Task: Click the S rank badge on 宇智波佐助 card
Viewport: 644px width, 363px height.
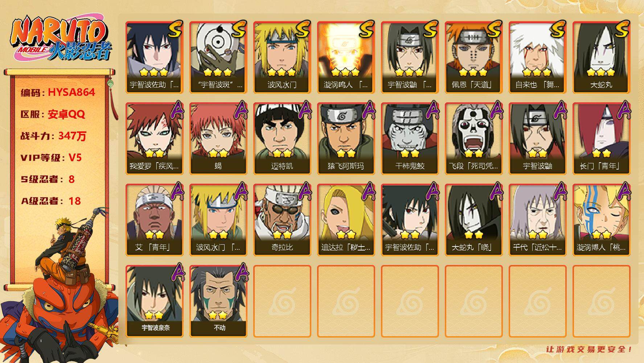Action: [174, 29]
